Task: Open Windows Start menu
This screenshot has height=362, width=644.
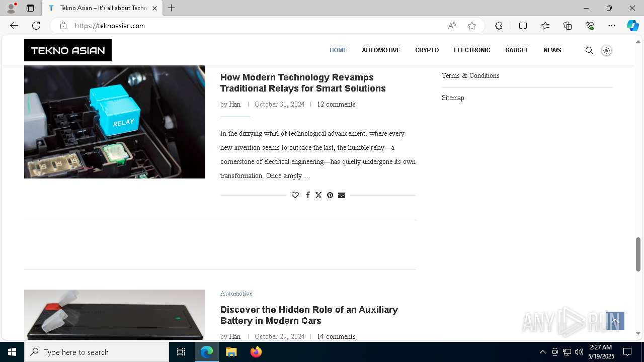Action: (12, 352)
